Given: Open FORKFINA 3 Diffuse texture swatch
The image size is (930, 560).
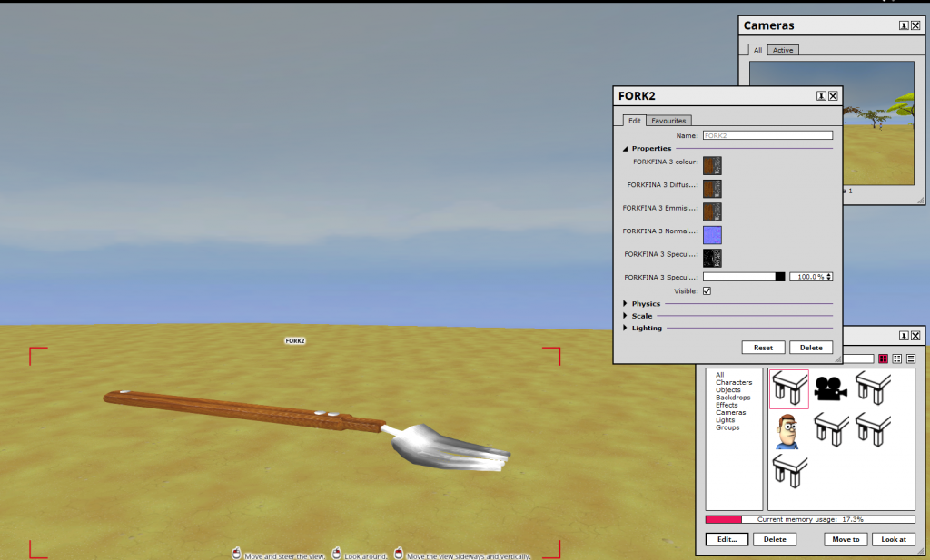Looking at the screenshot, I should click(712, 189).
